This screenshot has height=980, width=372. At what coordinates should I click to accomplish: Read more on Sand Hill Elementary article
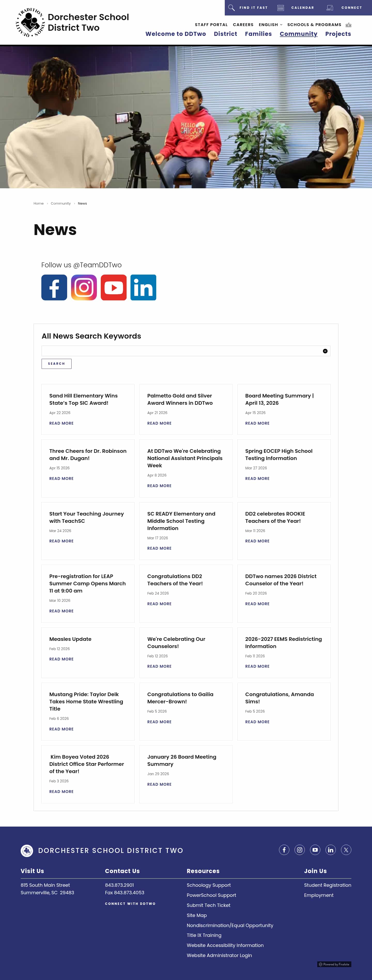point(61,423)
